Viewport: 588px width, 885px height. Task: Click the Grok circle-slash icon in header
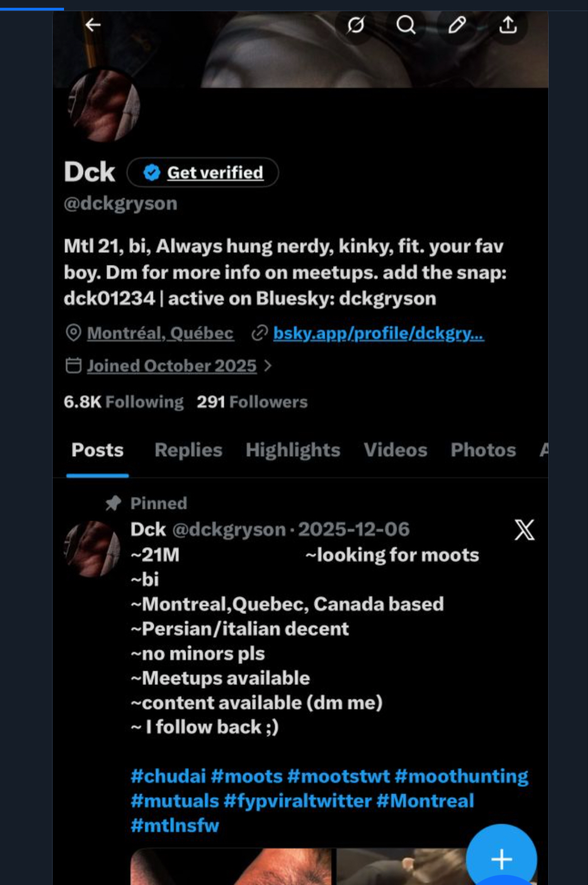point(356,25)
